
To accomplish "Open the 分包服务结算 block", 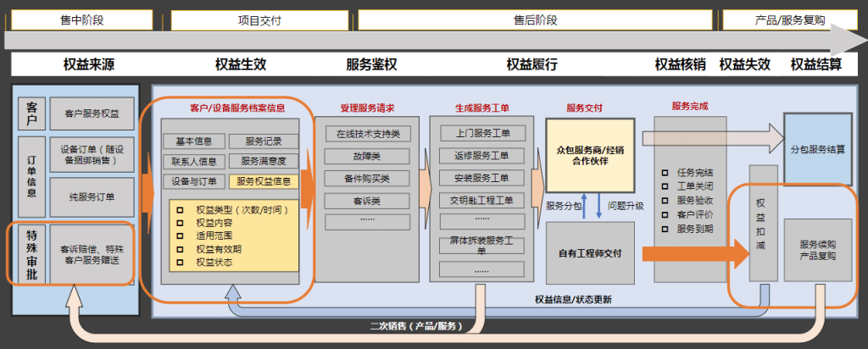I will pos(817,150).
